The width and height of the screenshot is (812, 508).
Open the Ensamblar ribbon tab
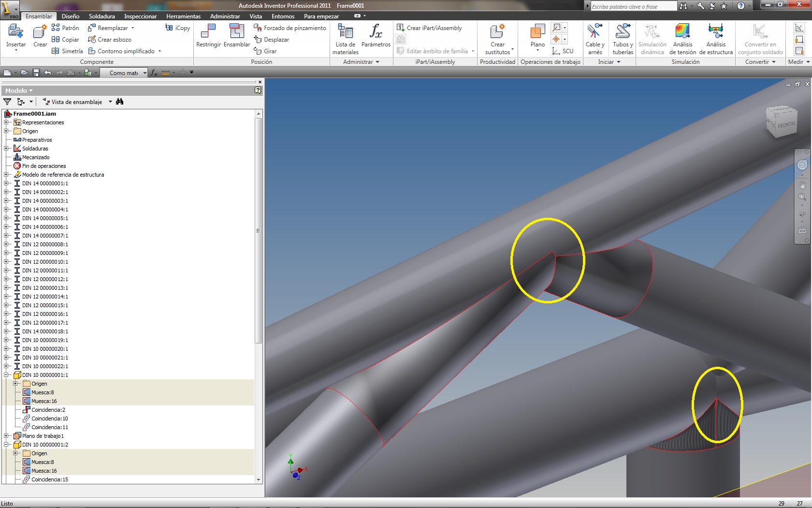pos(39,16)
